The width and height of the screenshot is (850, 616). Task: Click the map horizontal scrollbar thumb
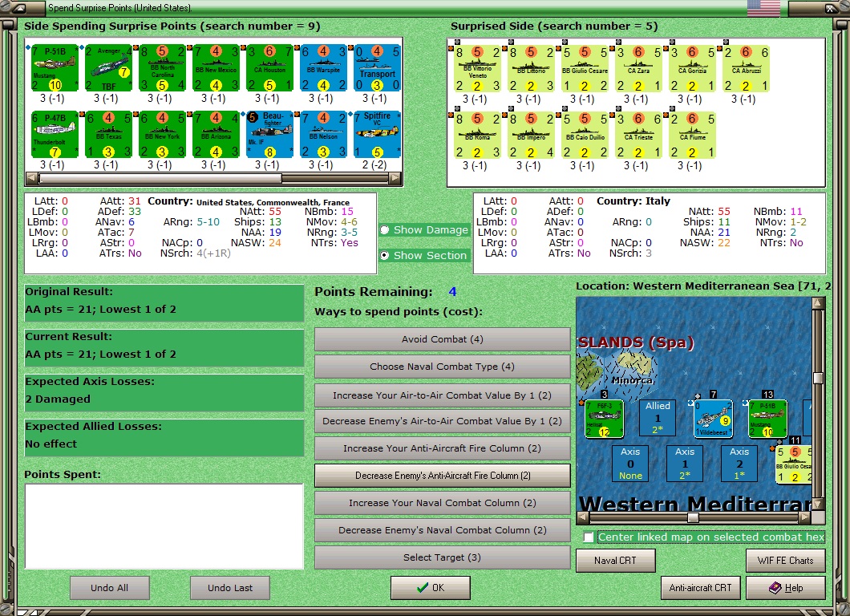(693, 517)
